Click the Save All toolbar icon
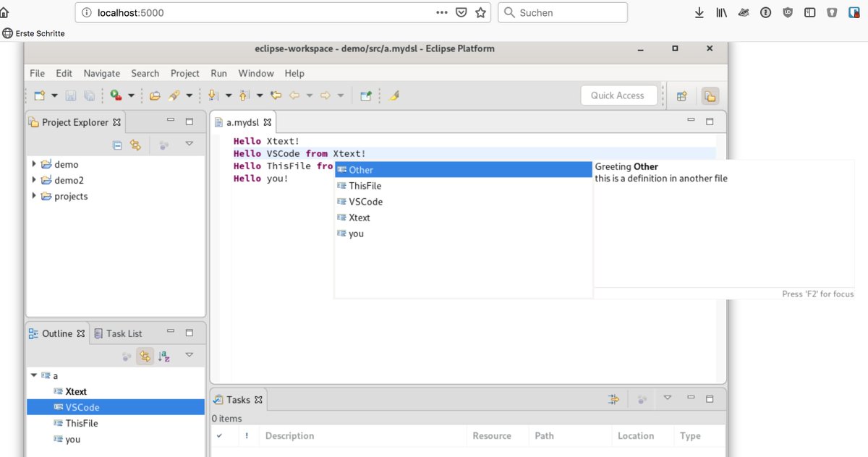 (89, 95)
